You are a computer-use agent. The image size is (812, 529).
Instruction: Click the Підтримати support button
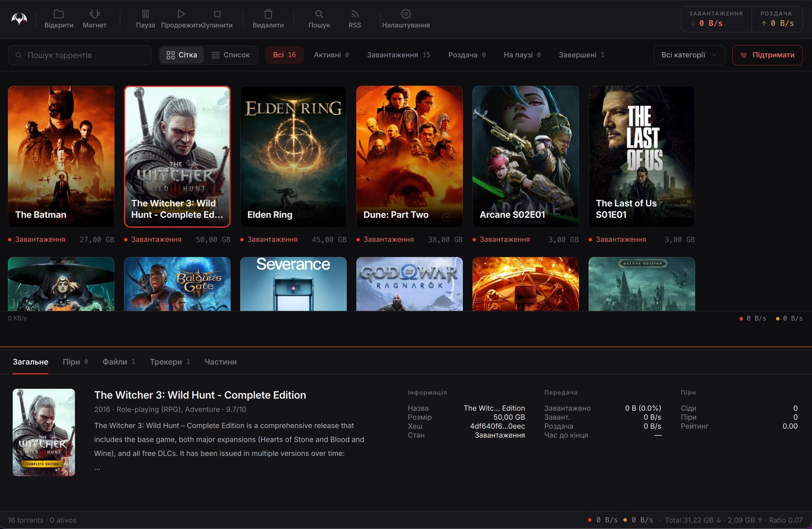(767, 55)
